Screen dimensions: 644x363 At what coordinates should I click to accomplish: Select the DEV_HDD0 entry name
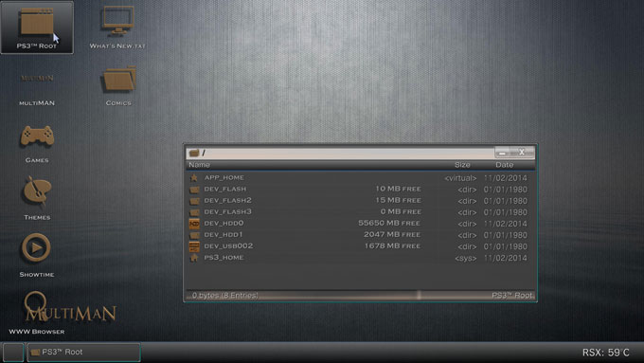(x=224, y=224)
